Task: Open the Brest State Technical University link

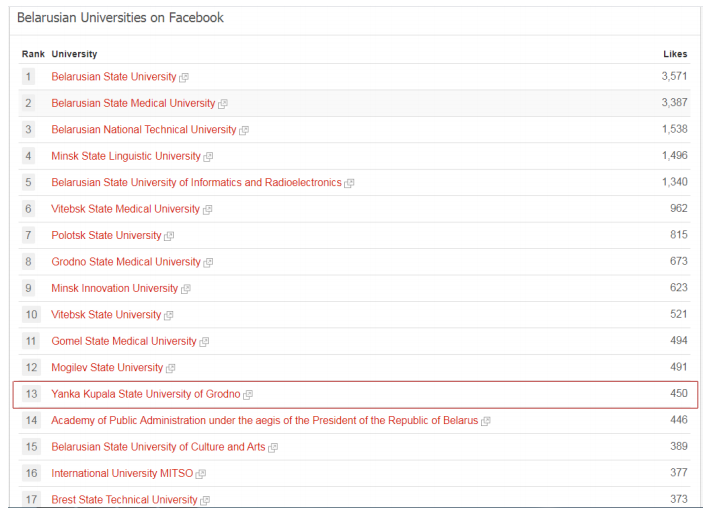Action: coord(124,500)
